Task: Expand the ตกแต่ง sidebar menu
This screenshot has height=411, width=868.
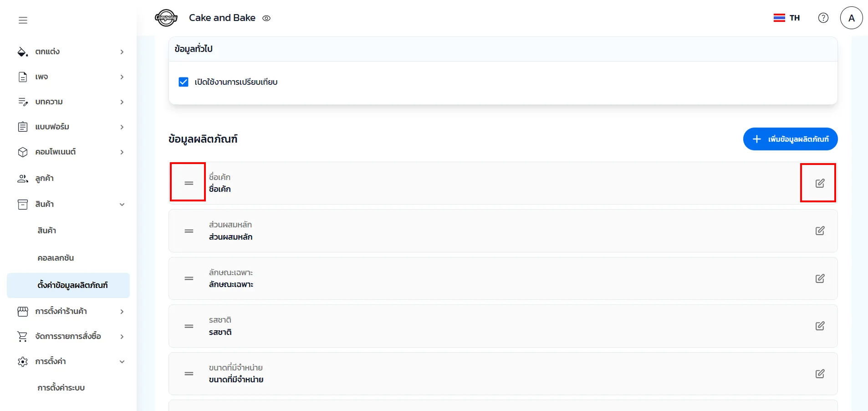Action: click(71, 52)
